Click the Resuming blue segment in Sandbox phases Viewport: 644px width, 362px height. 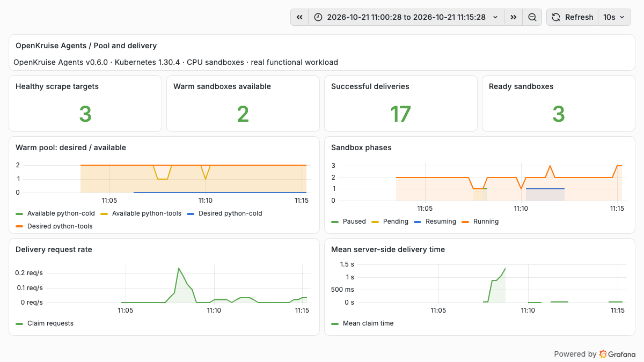[545, 189]
